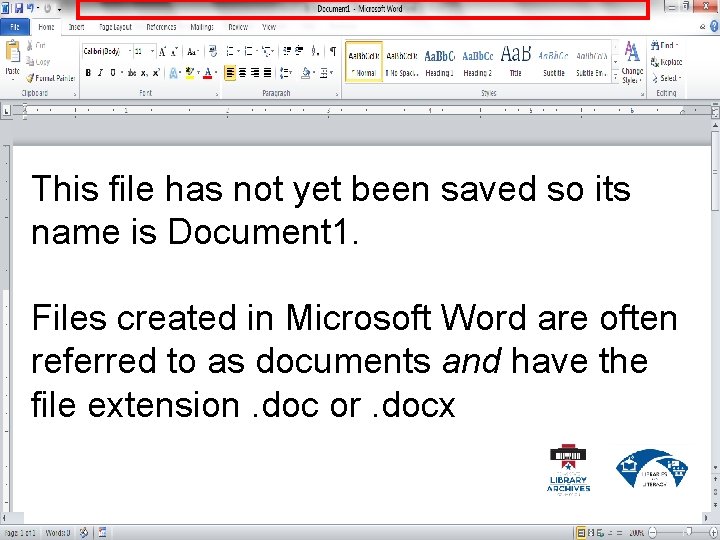This screenshot has height=540, width=720.
Task: Click the Increase Indent icon
Action: [299, 51]
